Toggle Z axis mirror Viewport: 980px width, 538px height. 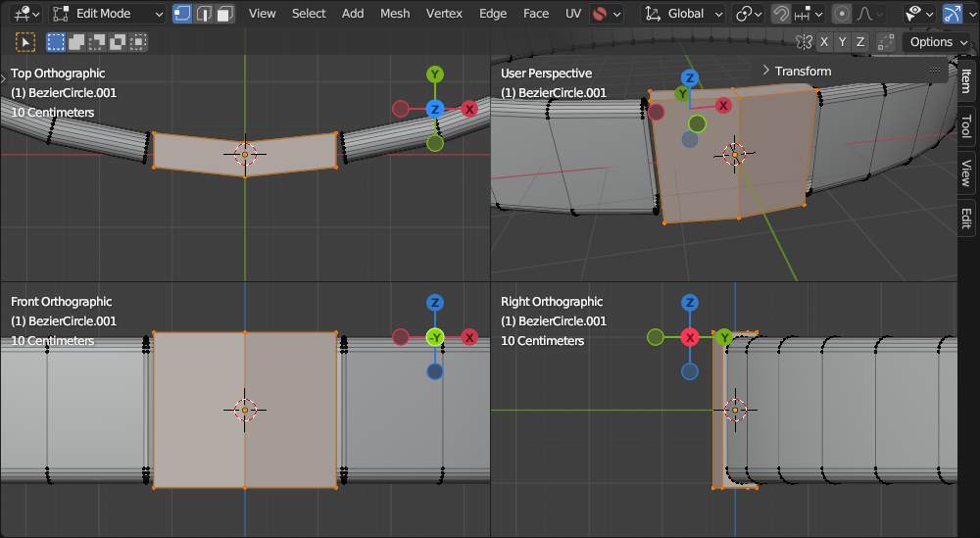pos(860,42)
